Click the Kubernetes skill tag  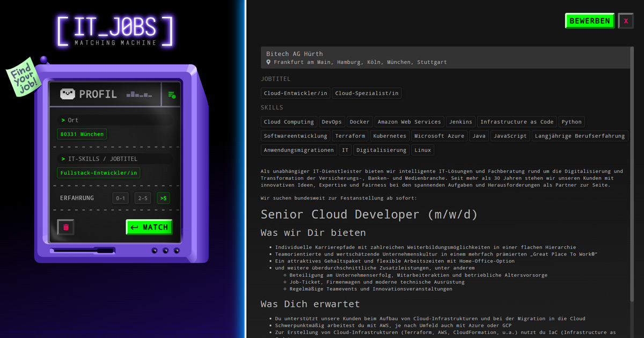tap(390, 136)
